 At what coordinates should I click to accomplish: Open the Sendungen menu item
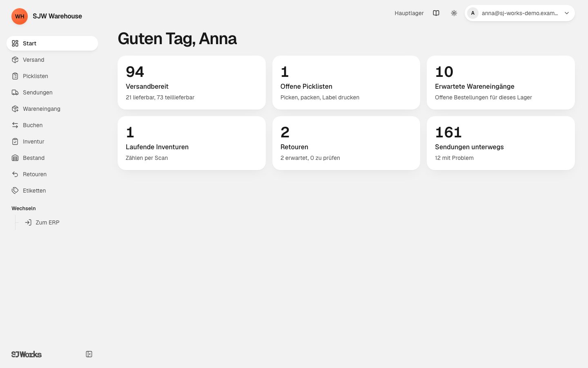point(52,92)
